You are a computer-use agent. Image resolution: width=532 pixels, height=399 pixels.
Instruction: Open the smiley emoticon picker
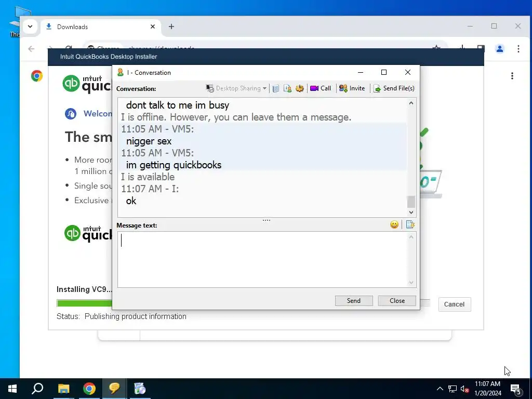click(x=394, y=224)
